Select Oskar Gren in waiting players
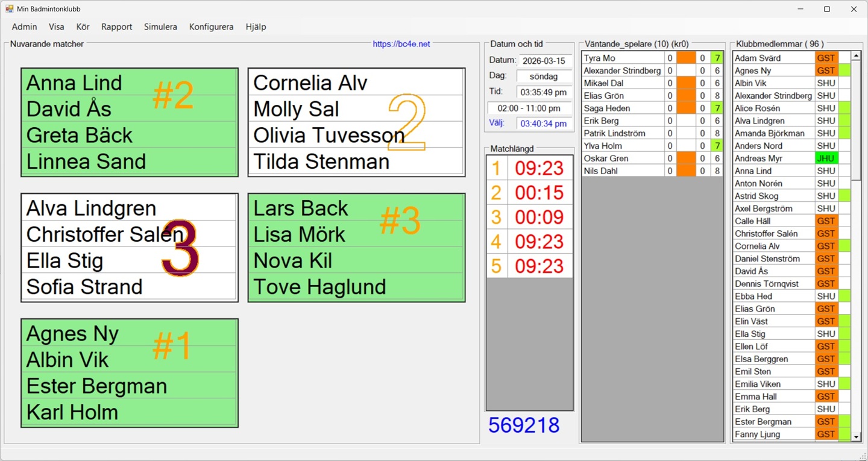Viewport: 868px width, 461px height. pyautogui.click(x=623, y=158)
